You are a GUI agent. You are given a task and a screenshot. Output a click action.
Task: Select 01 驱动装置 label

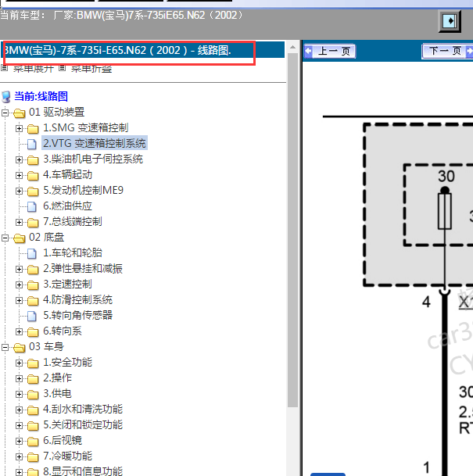point(56,113)
